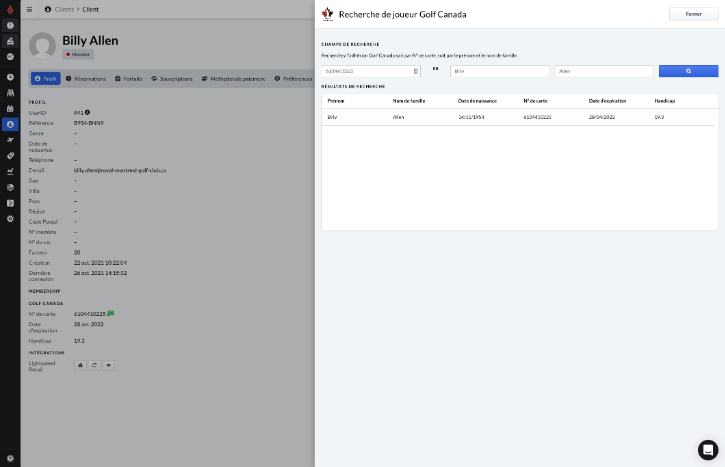725x467 pixels.
Task: Click the clock icon in sidebar
Action: (10, 77)
